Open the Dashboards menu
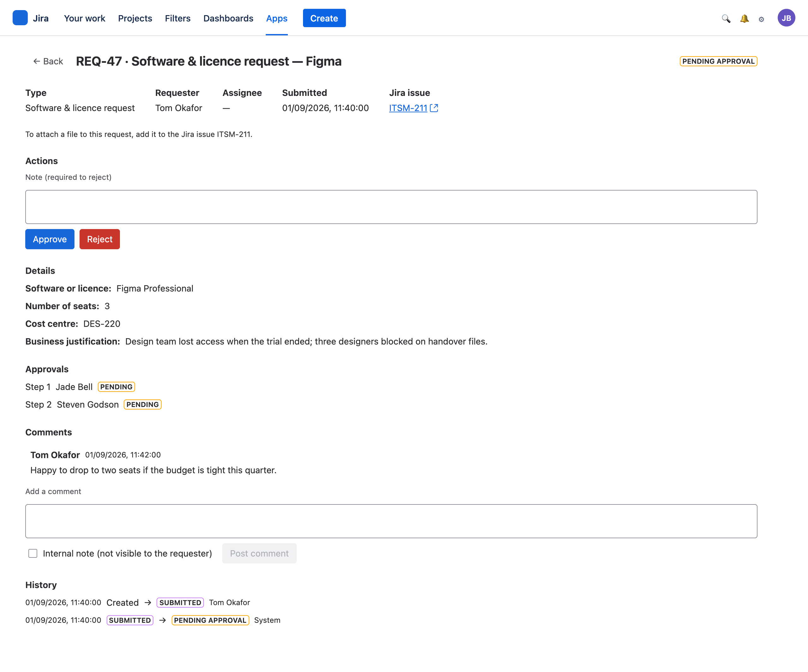 [x=228, y=18]
